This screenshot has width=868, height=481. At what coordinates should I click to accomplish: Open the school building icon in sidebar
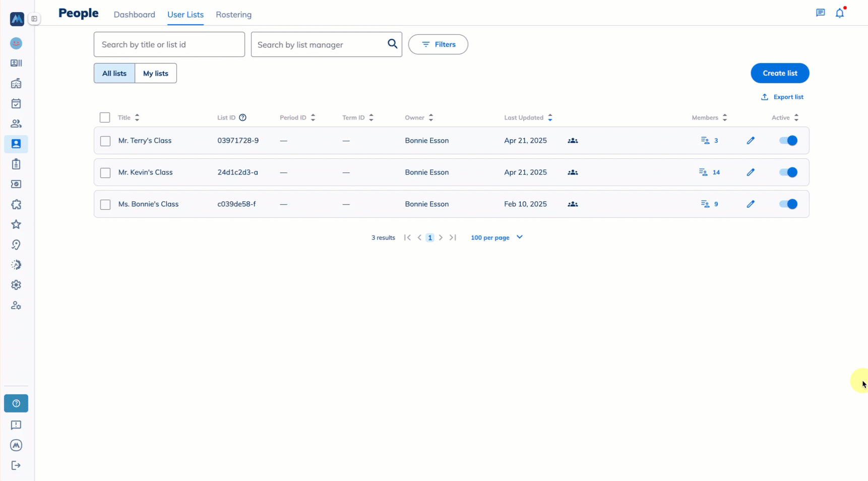click(16, 83)
